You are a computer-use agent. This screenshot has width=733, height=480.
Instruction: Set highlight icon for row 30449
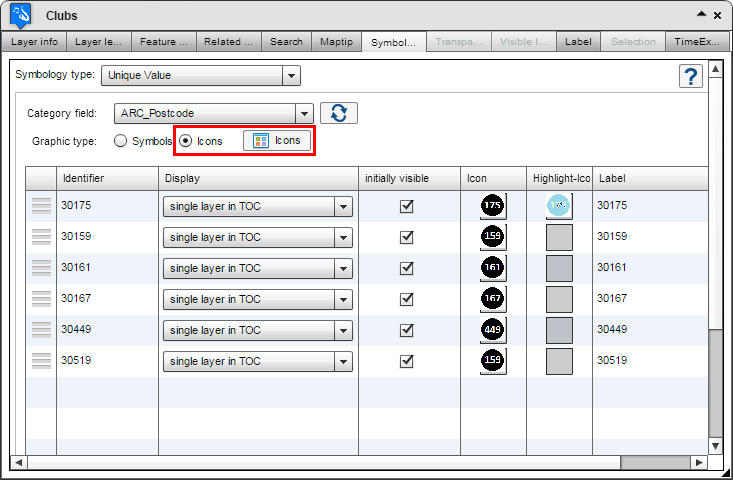tap(559, 330)
